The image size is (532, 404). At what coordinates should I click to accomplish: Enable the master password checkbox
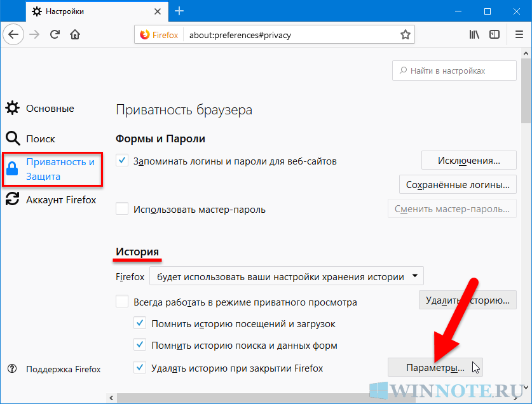(123, 208)
